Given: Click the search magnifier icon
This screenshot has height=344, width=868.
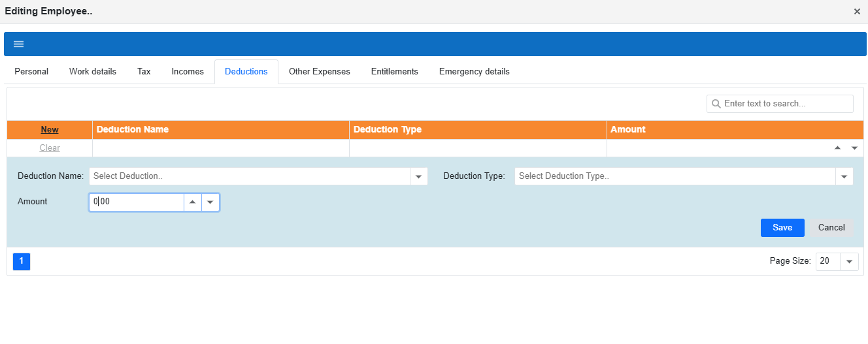Looking at the screenshot, I should [716, 104].
